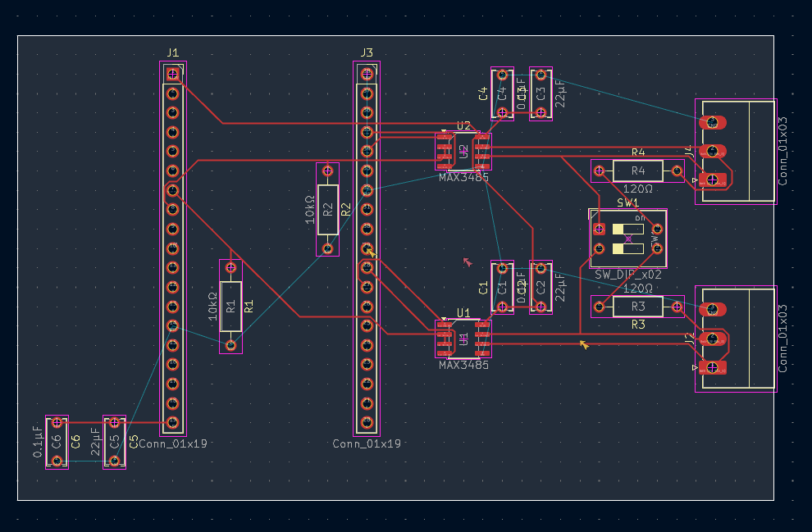This screenshot has height=532, width=812.
Task: Click the square pin-1 pad of SW1
Action: click(x=600, y=229)
